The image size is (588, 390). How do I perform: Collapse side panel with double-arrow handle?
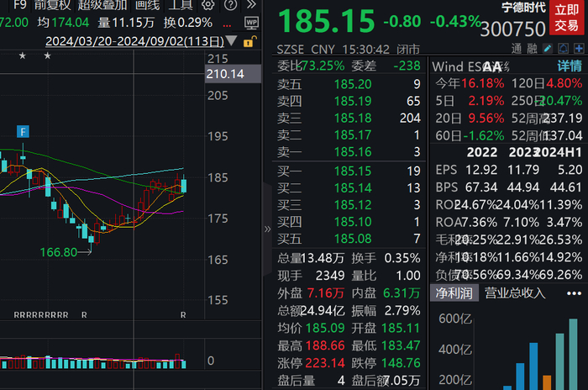267,229
